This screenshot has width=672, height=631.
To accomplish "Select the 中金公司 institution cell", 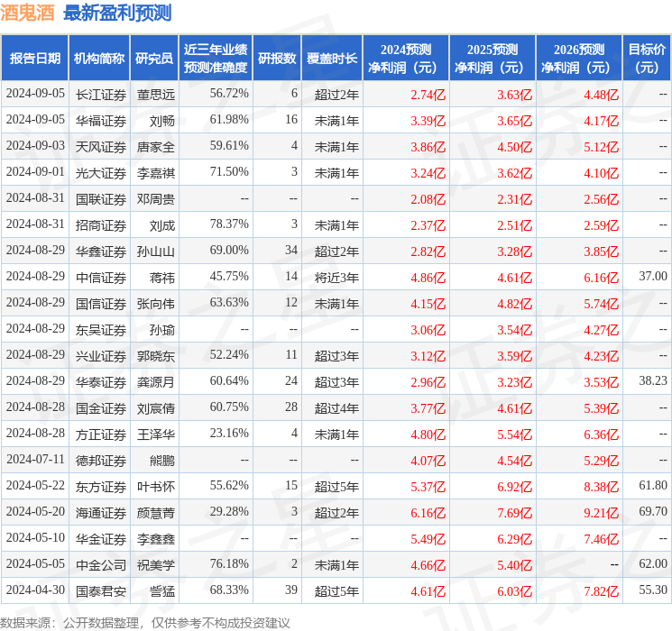I will click(x=101, y=565).
